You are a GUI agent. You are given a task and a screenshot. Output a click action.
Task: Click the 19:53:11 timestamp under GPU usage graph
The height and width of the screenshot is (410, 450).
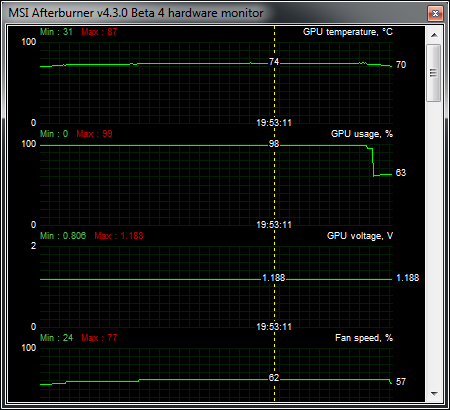click(x=274, y=225)
